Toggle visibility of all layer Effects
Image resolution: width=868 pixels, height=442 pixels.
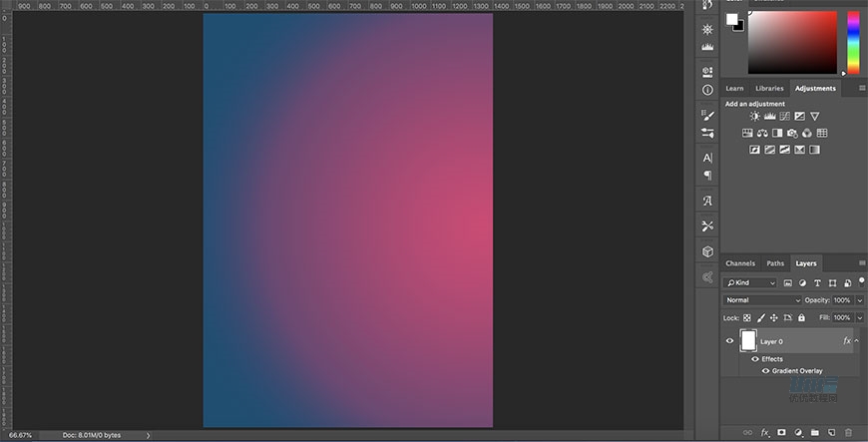tap(754, 359)
